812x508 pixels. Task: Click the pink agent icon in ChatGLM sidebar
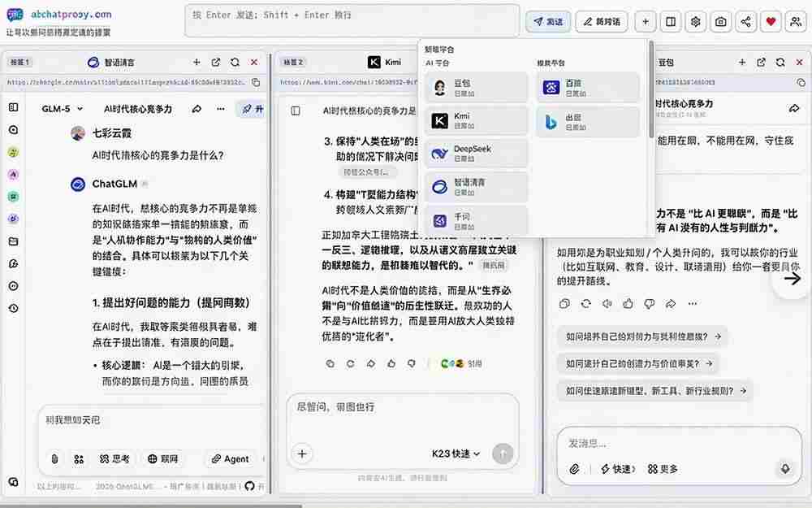[14, 174]
